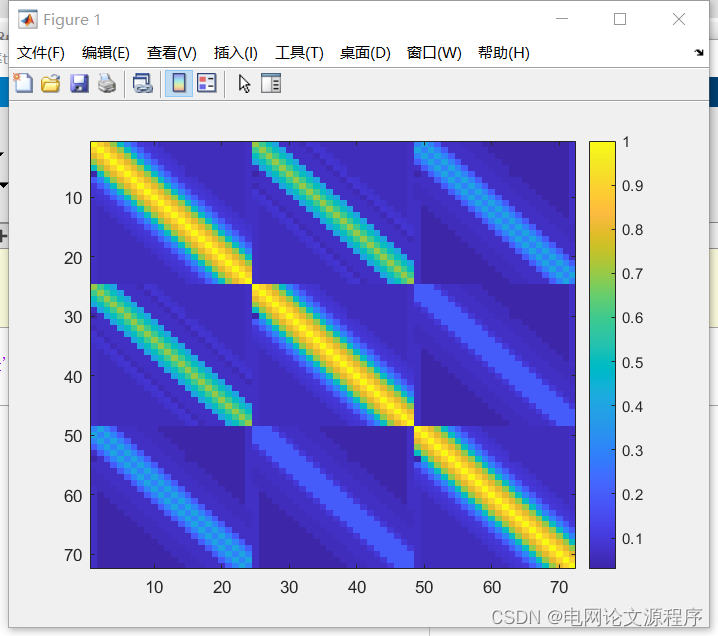Activate the Edit Plot arrow tool

[x=245, y=83]
